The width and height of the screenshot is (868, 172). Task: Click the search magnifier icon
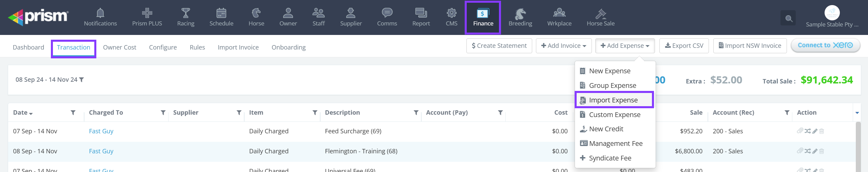coord(789,18)
